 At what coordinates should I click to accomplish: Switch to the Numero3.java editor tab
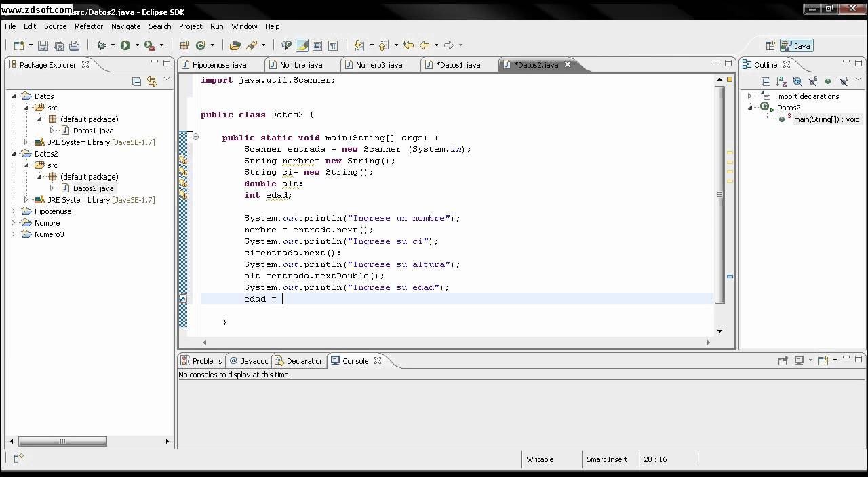[379, 65]
